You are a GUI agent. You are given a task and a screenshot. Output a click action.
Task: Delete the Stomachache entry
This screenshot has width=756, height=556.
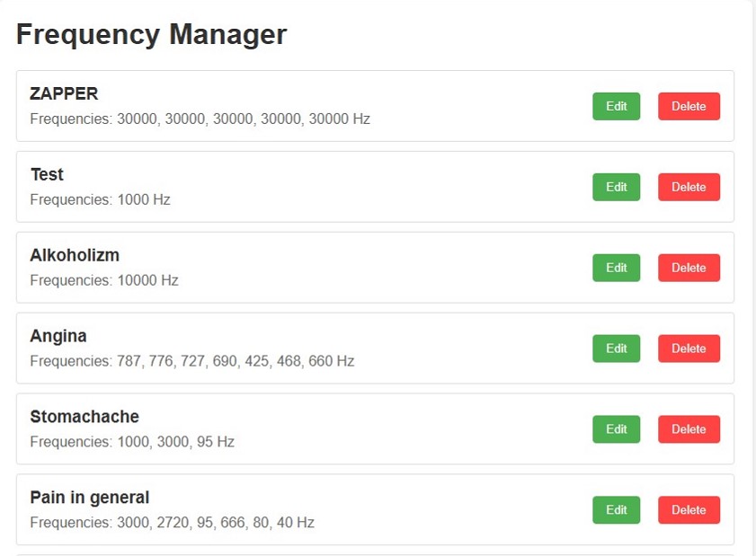689,428
